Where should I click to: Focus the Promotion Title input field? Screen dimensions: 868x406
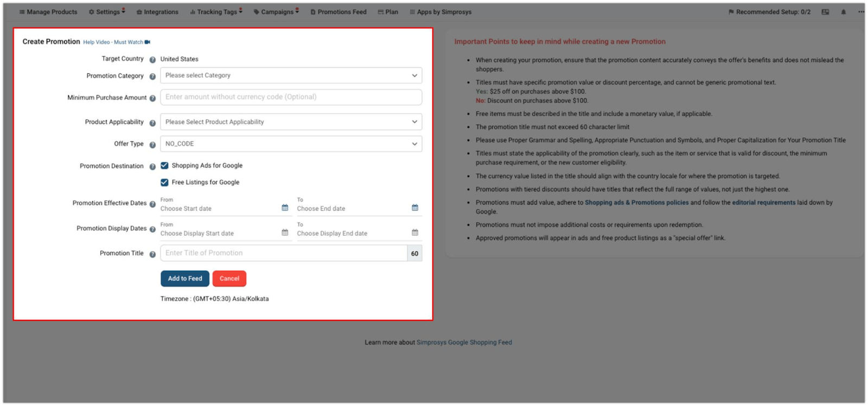point(284,253)
